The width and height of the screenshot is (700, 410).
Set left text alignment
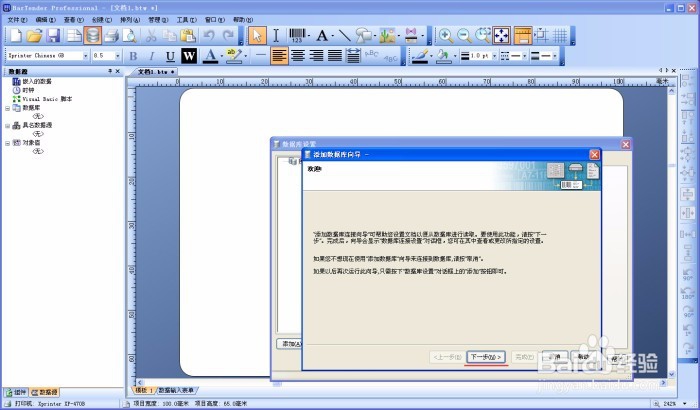[279, 56]
